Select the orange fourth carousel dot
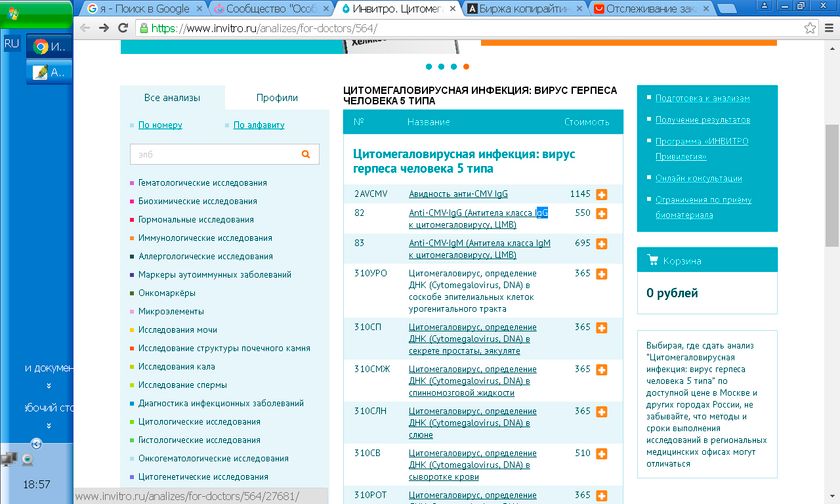 click(x=467, y=67)
